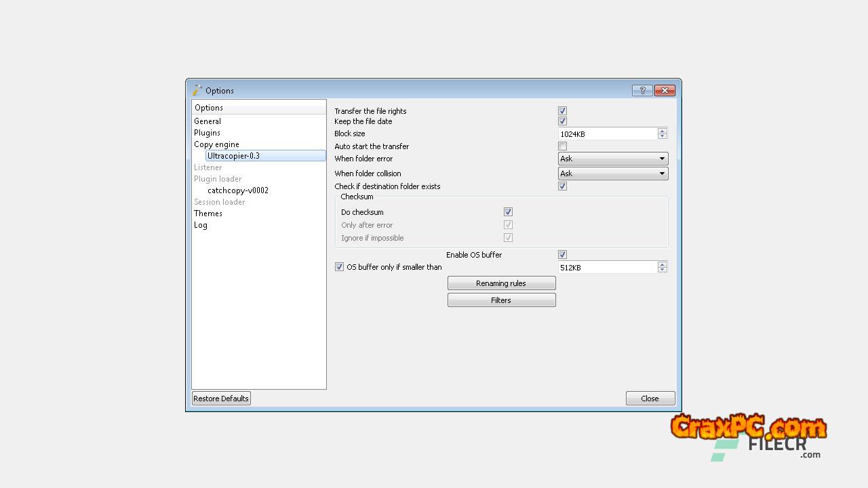The height and width of the screenshot is (488, 868).
Task: Click inside the Block size field
Action: pos(607,134)
